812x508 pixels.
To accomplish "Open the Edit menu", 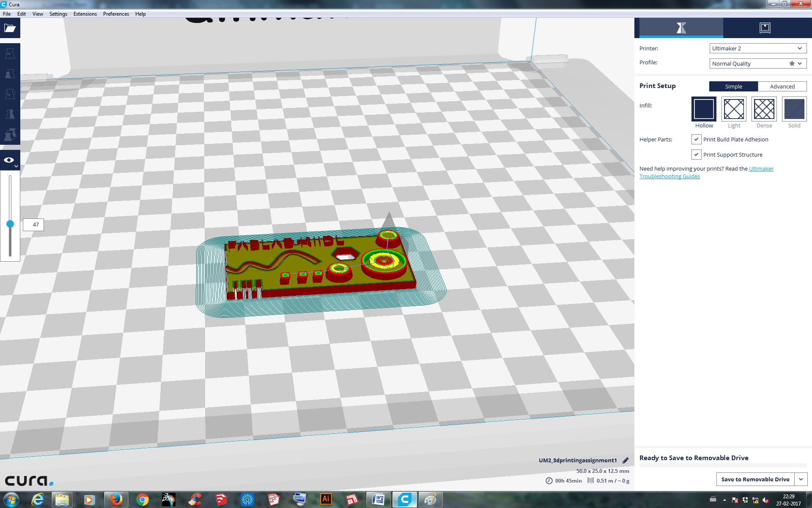I will point(22,14).
